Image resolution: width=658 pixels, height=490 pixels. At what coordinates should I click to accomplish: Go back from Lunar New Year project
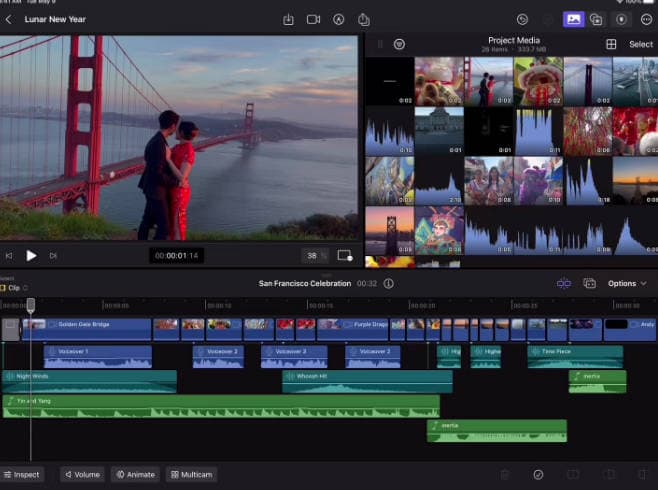[8, 19]
